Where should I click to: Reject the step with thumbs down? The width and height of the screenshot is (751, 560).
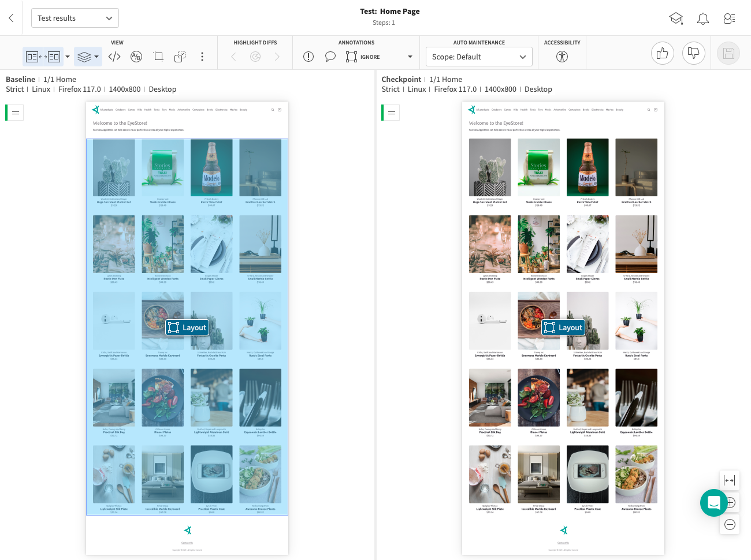[x=694, y=54]
